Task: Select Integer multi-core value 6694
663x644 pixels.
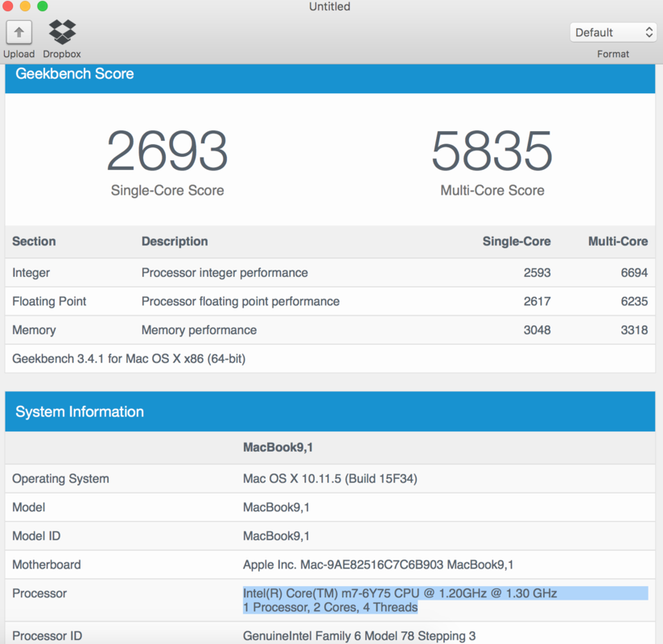Action: coord(634,273)
